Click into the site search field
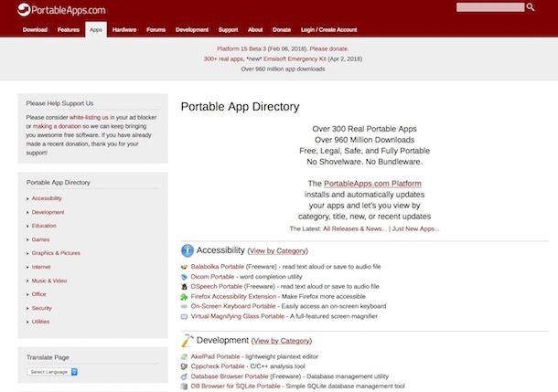This screenshot has width=558, height=392. tap(490, 7)
